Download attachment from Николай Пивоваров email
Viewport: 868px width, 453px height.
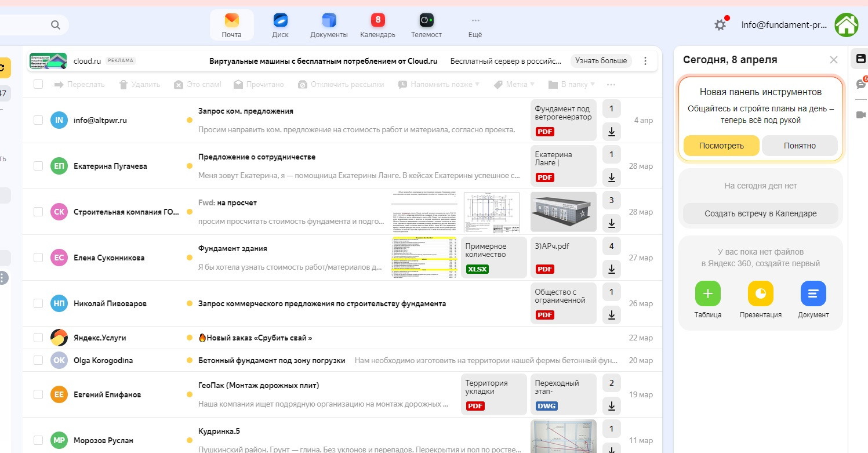[x=611, y=315]
